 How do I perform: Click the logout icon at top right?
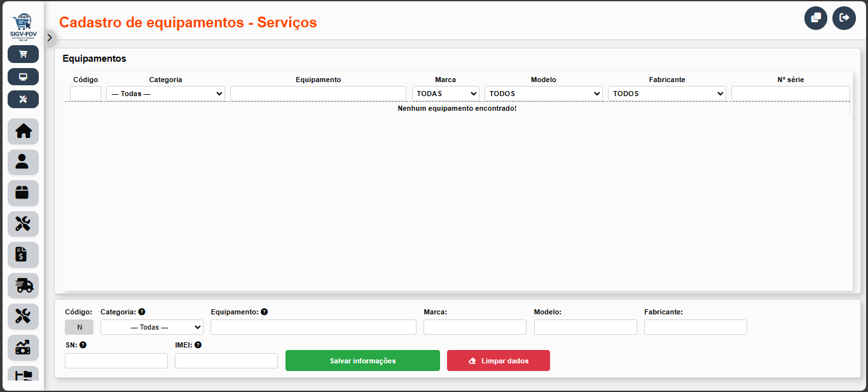[844, 18]
